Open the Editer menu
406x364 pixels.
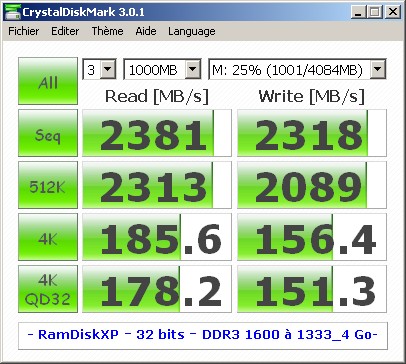click(x=65, y=31)
